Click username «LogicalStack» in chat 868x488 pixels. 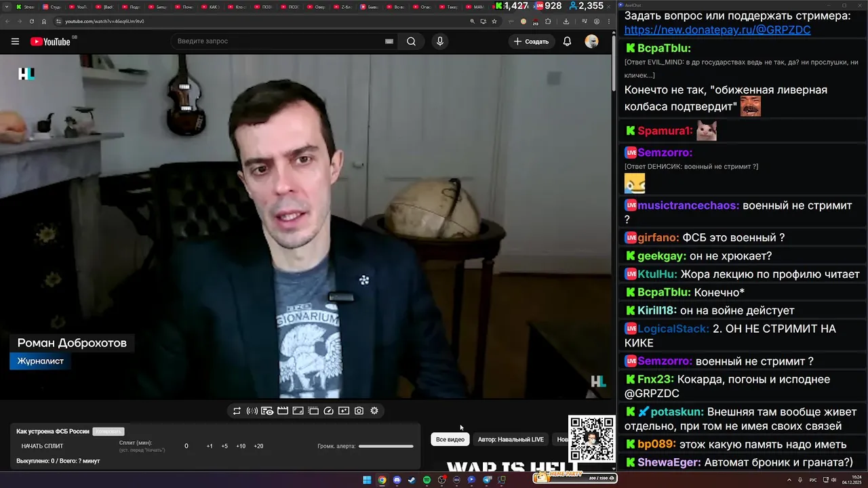coord(673,329)
